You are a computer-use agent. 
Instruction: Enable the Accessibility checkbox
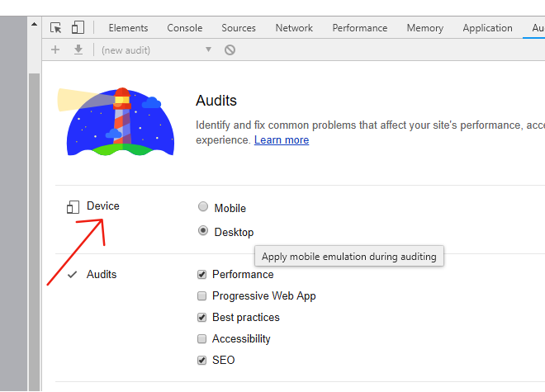202,339
